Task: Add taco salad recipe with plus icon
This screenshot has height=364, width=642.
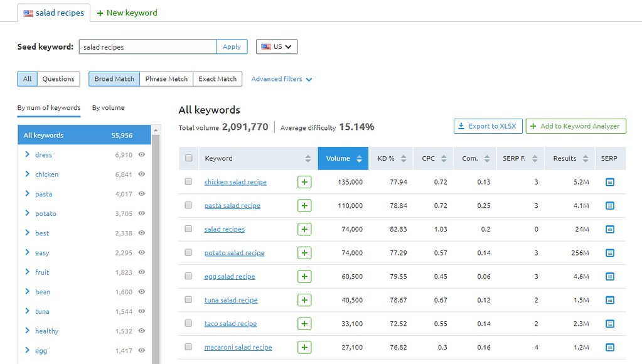Action: (x=304, y=324)
